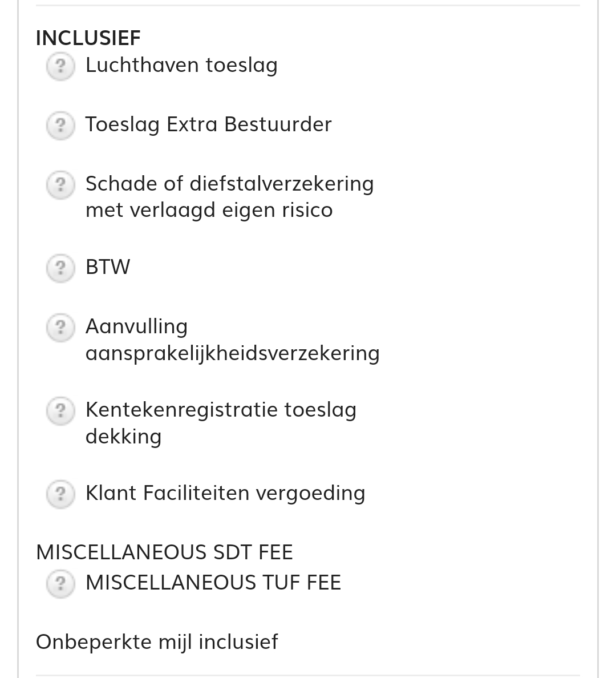
Task: Open help icon for Kentekenregistratie toeslag dekking
Action: coord(60,411)
